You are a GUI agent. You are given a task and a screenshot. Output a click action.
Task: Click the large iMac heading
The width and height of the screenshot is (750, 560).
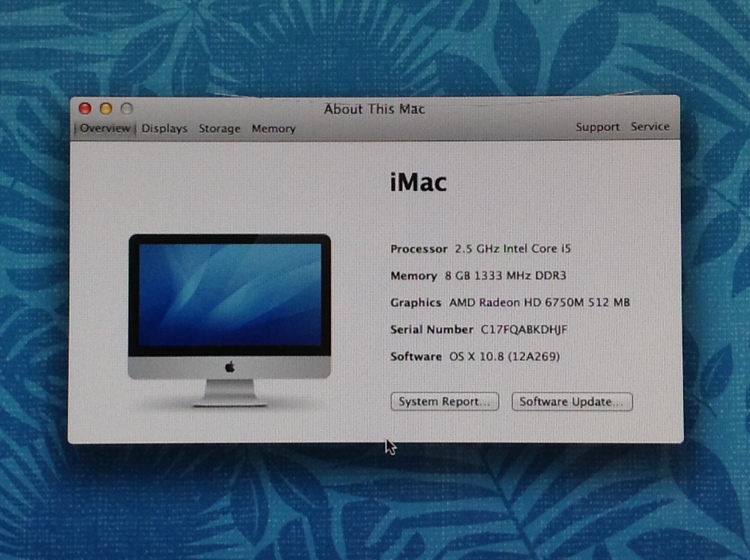click(419, 182)
